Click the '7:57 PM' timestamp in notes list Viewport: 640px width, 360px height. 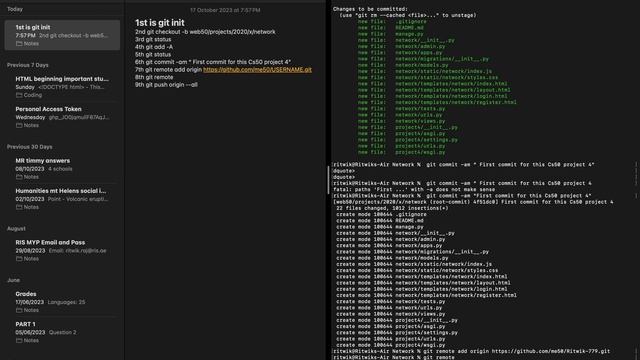25,36
